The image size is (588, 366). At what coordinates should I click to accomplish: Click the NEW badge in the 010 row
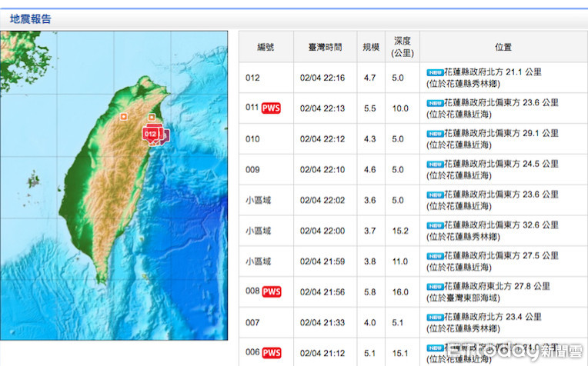pos(436,134)
